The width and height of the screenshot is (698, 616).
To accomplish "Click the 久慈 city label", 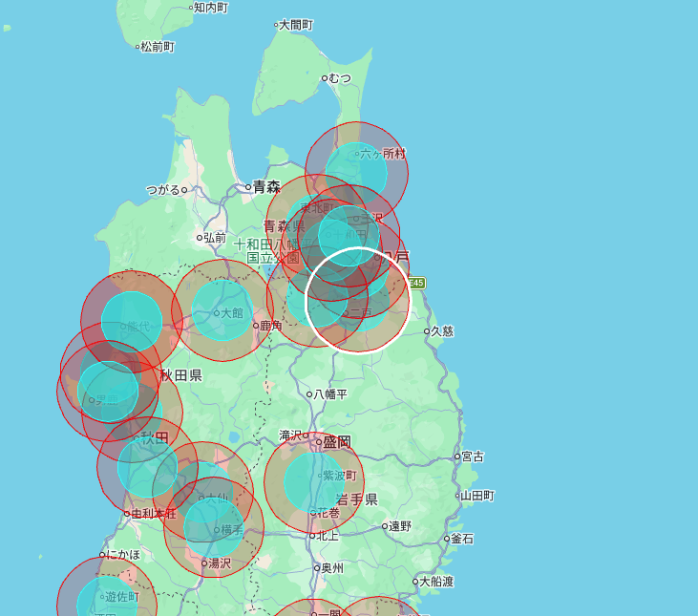I will coord(442,331).
